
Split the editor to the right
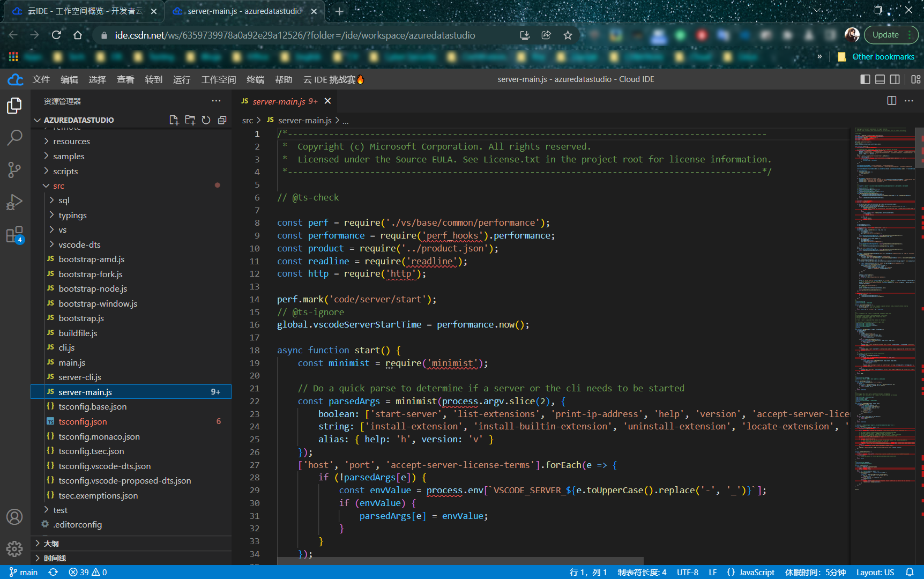pyautogui.click(x=892, y=101)
